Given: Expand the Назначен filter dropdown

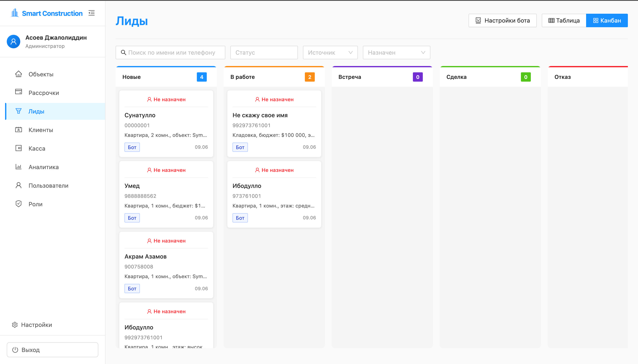Looking at the screenshot, I should point(396,53).
